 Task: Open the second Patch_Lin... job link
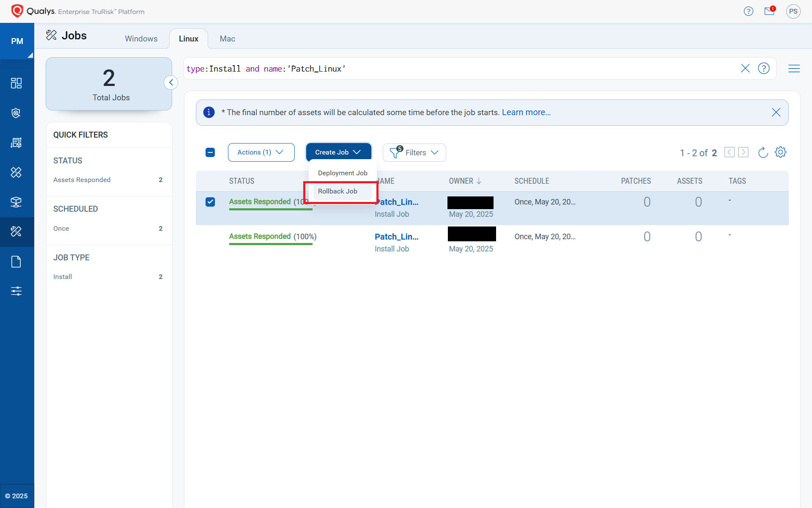[x=397, y=237]
